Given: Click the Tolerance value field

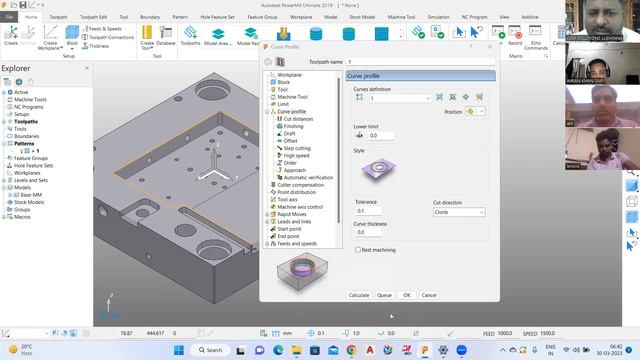Looking at the screenshot, I should pos(369,211).
